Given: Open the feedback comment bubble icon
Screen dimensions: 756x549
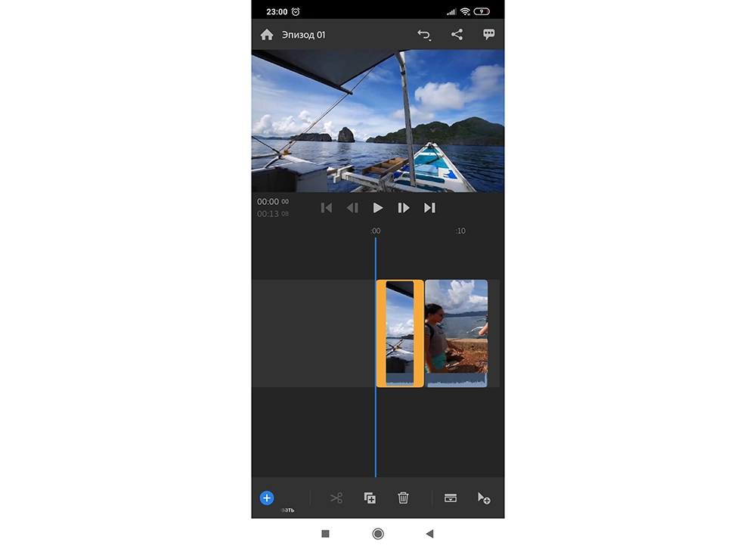Looking at the screenshot, I should pyautogui.click(x=488, y=34).
